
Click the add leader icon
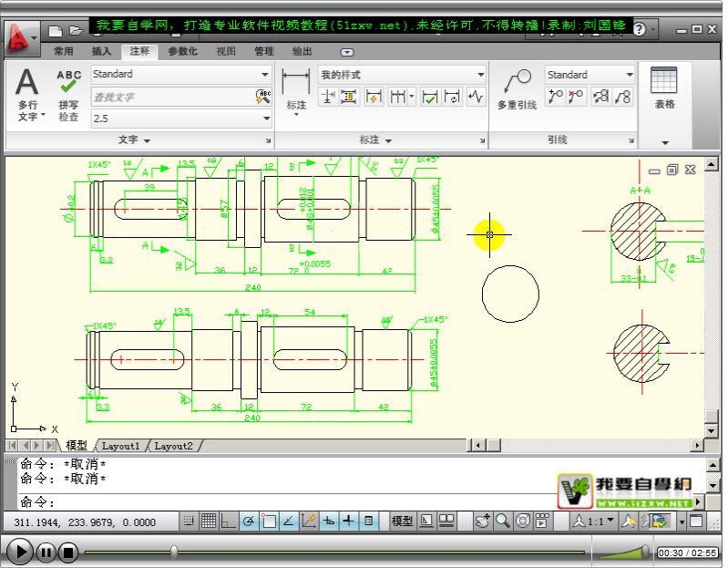555,97
